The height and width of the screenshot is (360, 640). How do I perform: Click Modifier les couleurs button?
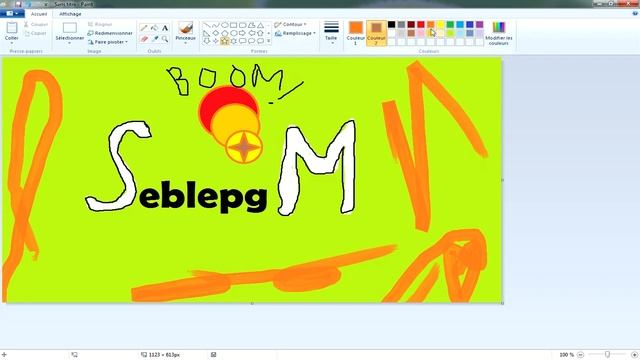(498, 33)
